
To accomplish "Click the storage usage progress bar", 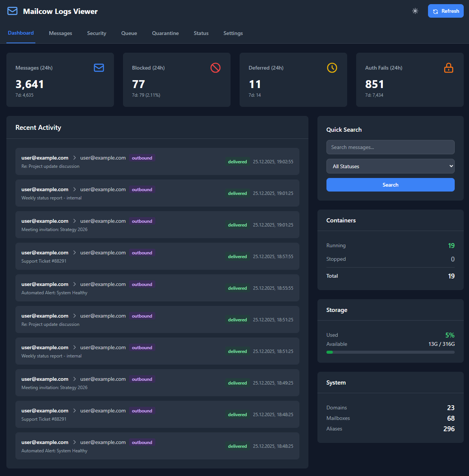I will click(390, 352).
